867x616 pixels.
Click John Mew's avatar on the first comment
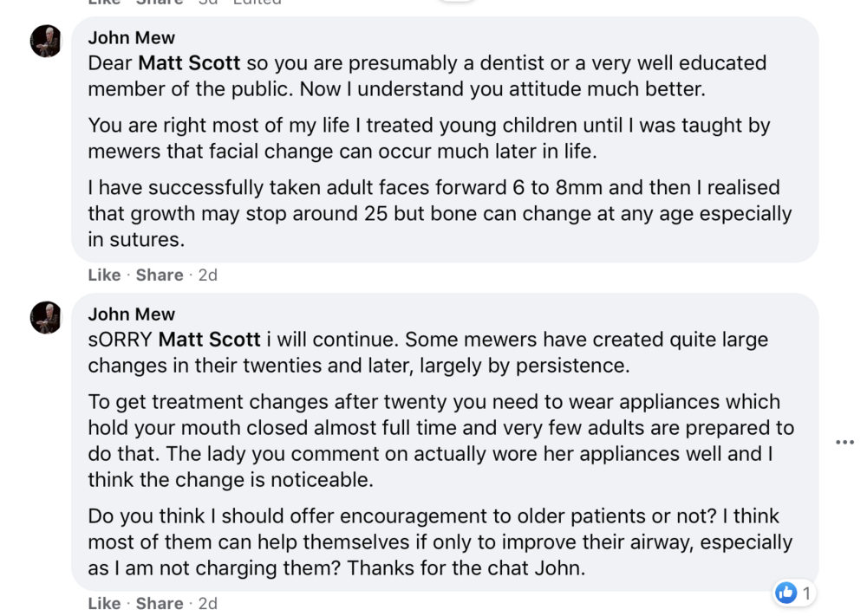pos(46,41)
